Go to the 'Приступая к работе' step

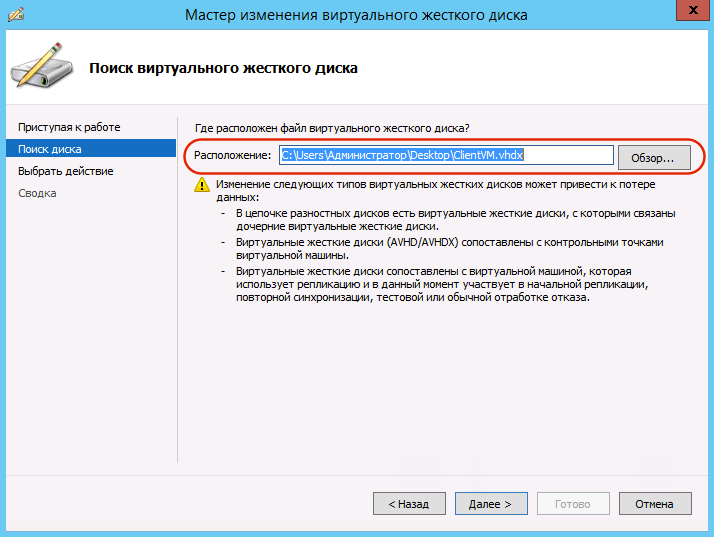tap(69, 127)
